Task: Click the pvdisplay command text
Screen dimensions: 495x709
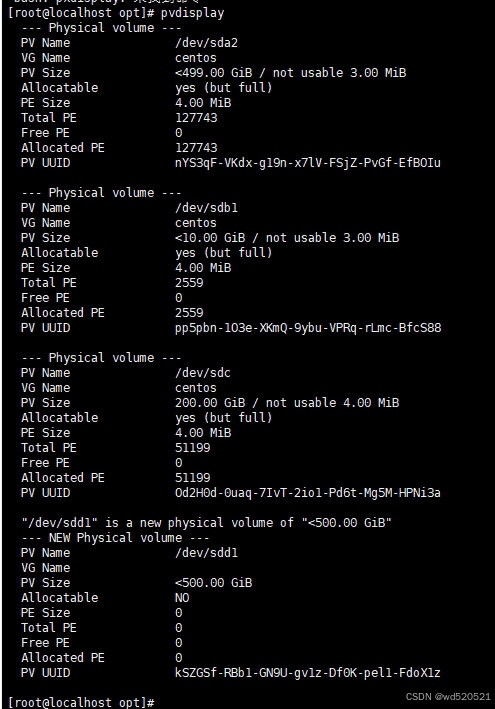Action: coord(192,13)
